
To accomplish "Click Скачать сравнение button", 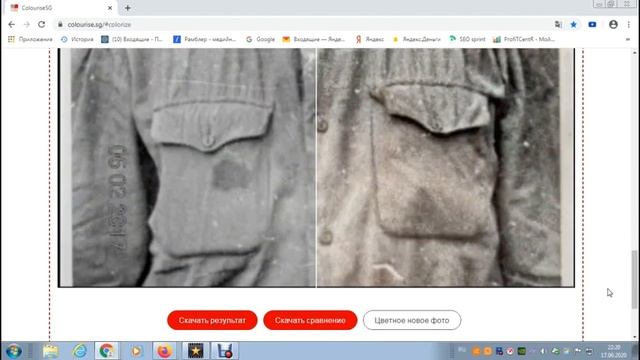I will pos(310,320).
